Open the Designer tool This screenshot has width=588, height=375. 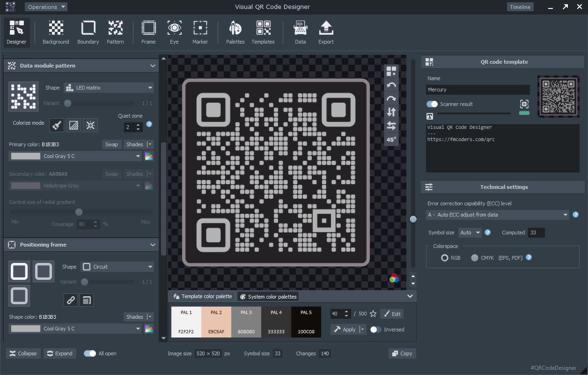tap(17, 33)
